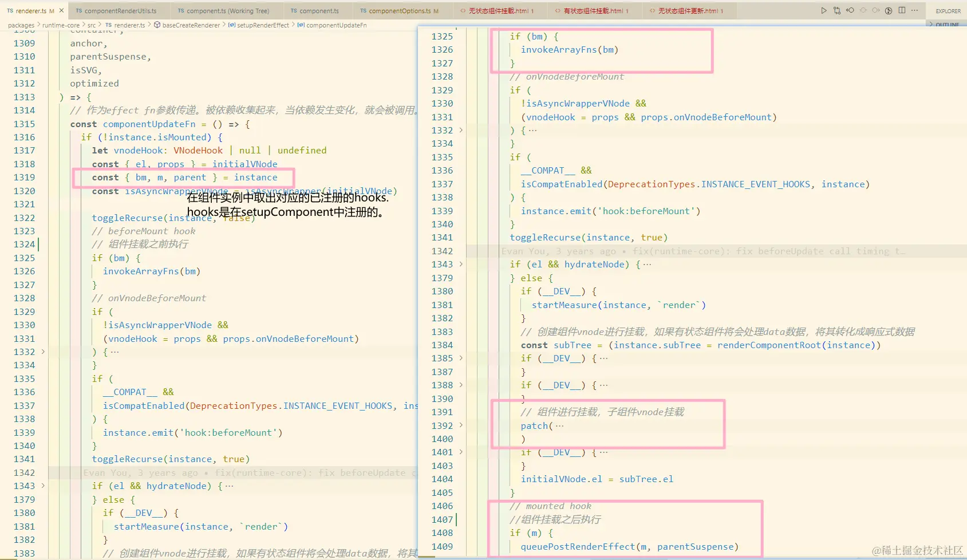Screen dimensions: 967x560
Task: Click 'invokeArrayFns(bm)' in the right pane
Action: (x=569, y=50)
